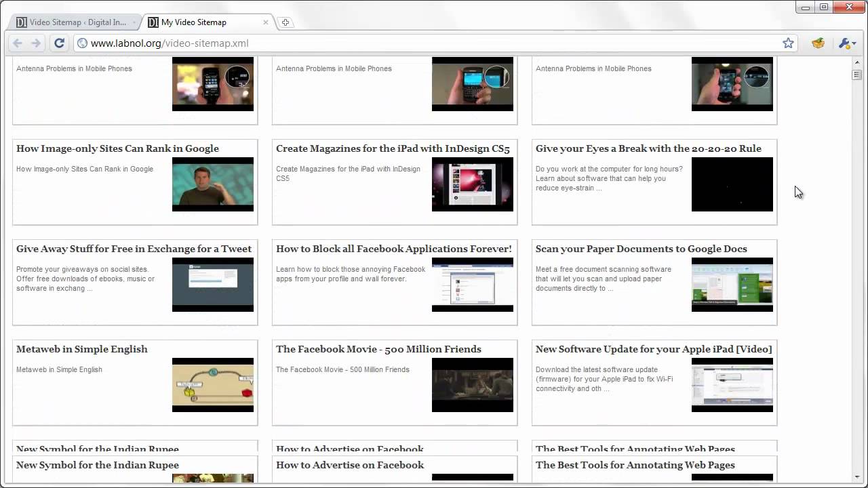The width and height of the screenshot is (868, 488).
Task: Open Scan your Paper Documents to Google Docs
Action: point(641,249)
